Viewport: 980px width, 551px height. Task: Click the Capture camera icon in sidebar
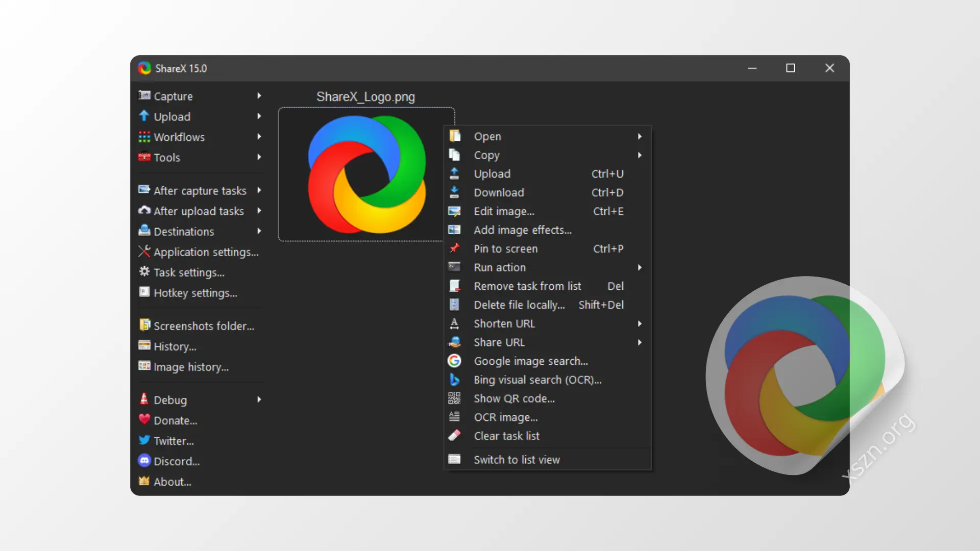(x=144, y=95)
